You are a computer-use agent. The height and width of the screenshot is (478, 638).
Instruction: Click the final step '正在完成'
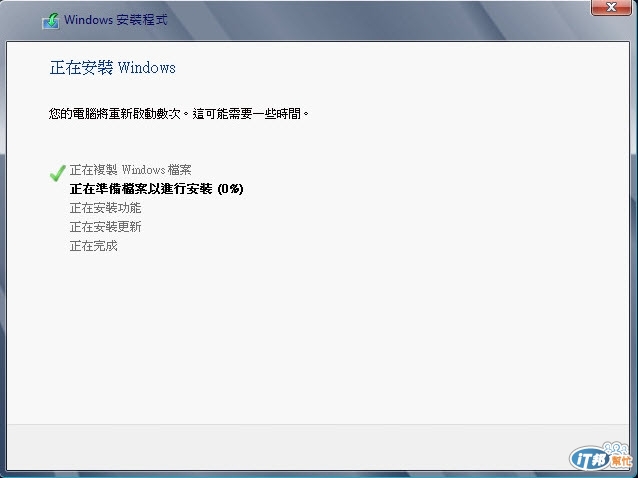tap(94, 246)
